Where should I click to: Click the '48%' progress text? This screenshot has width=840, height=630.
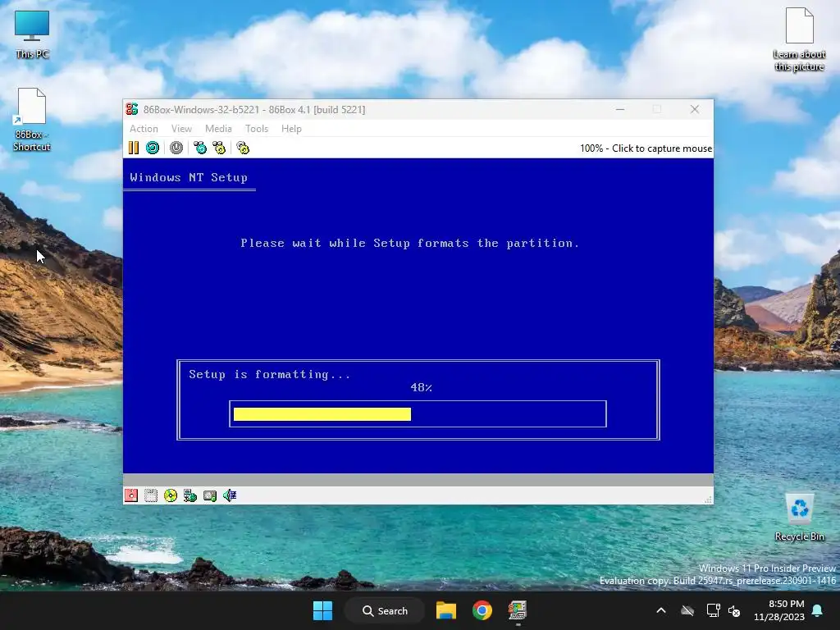pos(421,387)
